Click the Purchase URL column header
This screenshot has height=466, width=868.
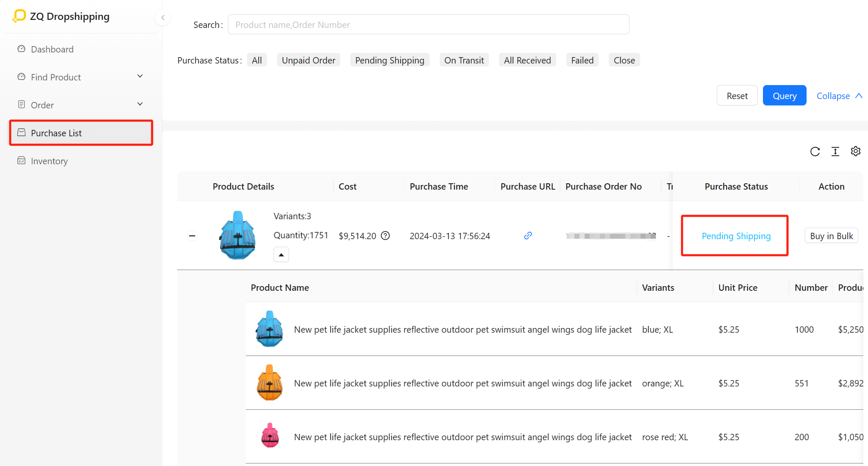[x=528, y=186]
